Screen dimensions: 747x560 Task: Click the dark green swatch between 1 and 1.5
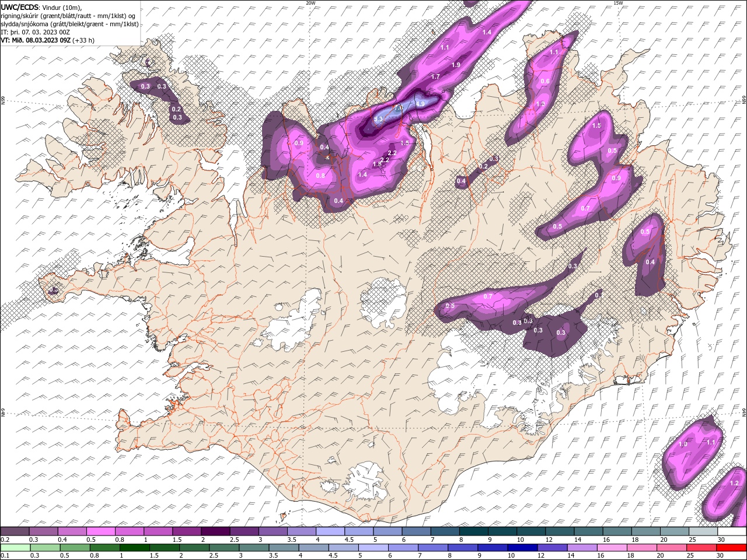click(x=134, y=547)
